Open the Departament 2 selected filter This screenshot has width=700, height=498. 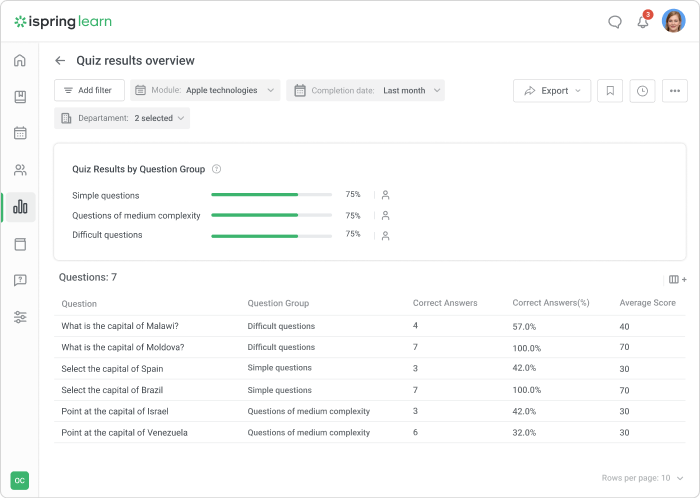[122, 118]
